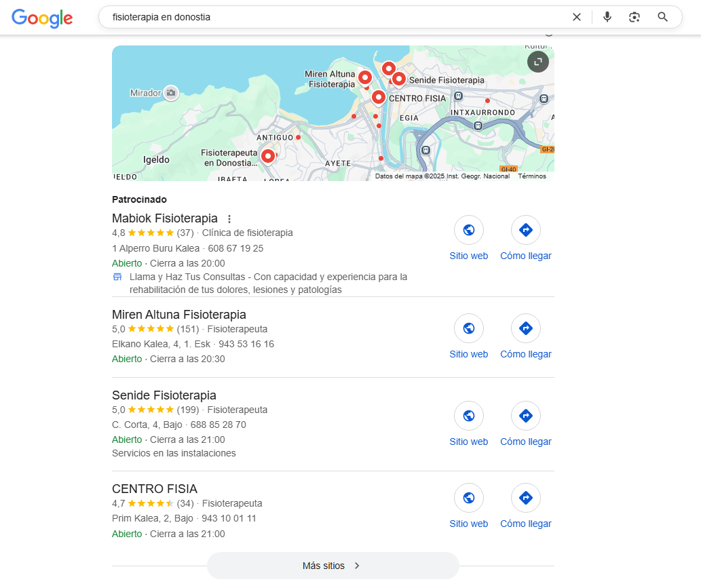Click the magnifying glass search icon
Viewport: 701px width, 588px height.
tap(662, 17)
